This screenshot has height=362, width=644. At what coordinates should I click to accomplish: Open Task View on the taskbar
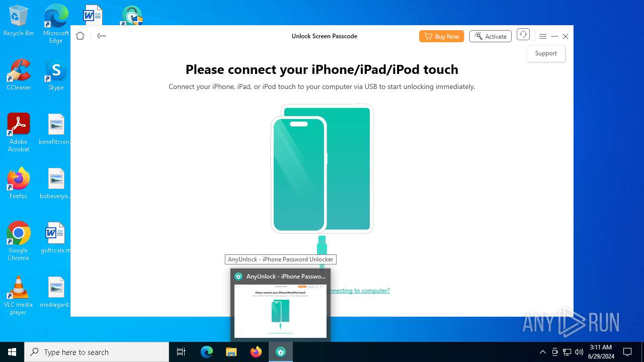tap(181, 352)
